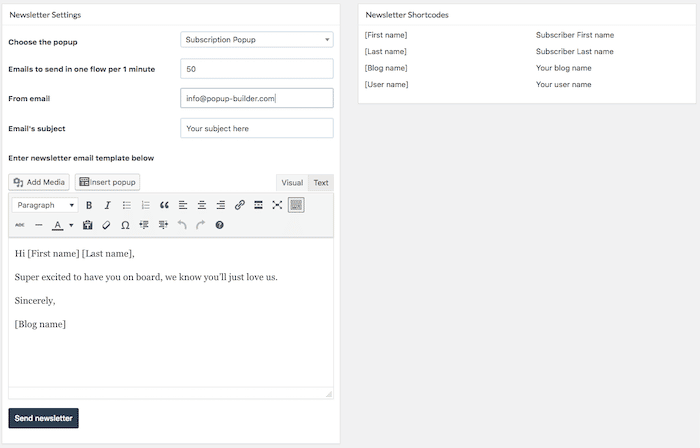Toggle the toolbar kitchen sink button
The image size is (700, 448).
296,205
